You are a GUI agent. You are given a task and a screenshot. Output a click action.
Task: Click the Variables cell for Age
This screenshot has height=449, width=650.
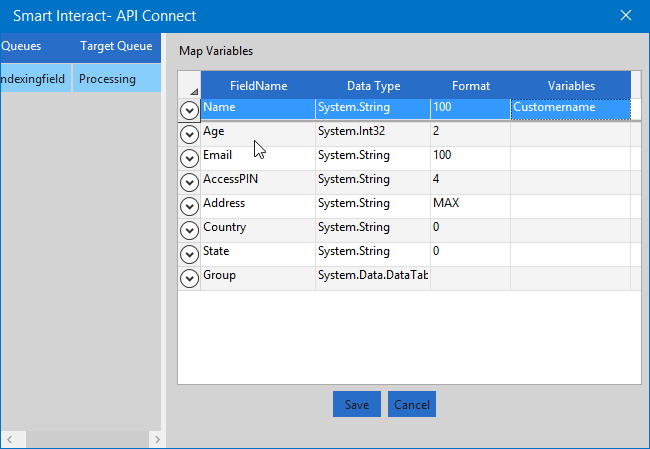[570, 132]
